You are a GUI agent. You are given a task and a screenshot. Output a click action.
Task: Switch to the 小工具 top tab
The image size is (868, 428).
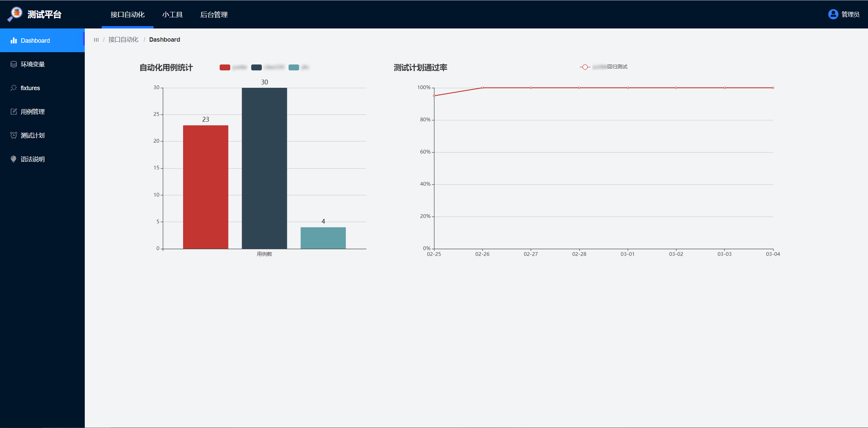pyautogui.click(x=172, y=15)
